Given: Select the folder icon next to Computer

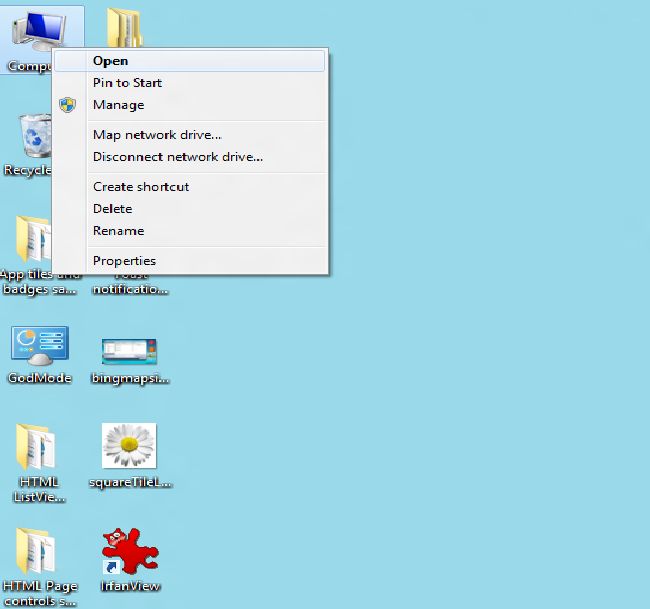Looking at the screenshot, I should [124, 27].
